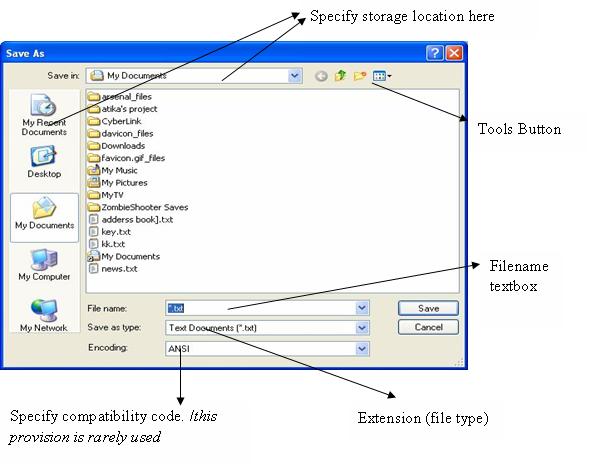Select the adderss book].txt file

131,220
